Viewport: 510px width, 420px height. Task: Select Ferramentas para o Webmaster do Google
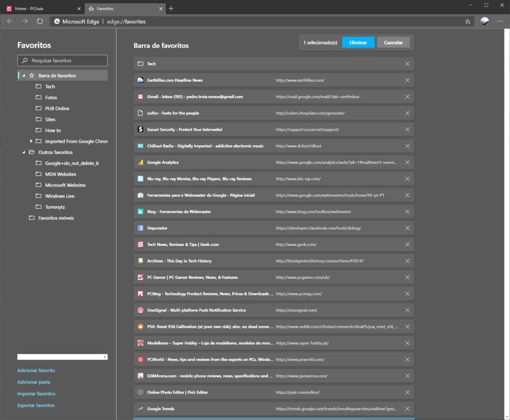tap(274, 195)
